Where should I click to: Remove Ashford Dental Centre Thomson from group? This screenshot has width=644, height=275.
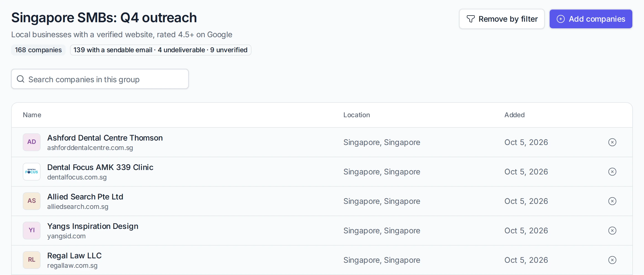[x=612, y=142]
